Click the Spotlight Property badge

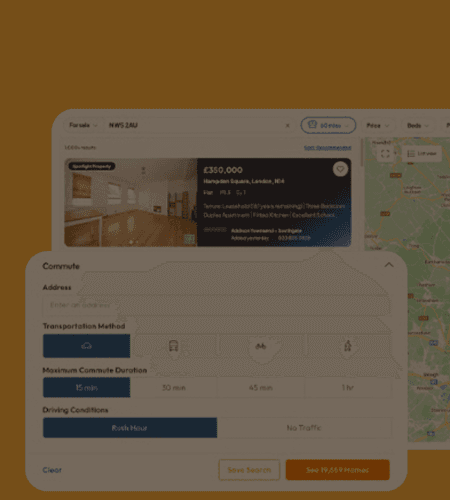92,166
